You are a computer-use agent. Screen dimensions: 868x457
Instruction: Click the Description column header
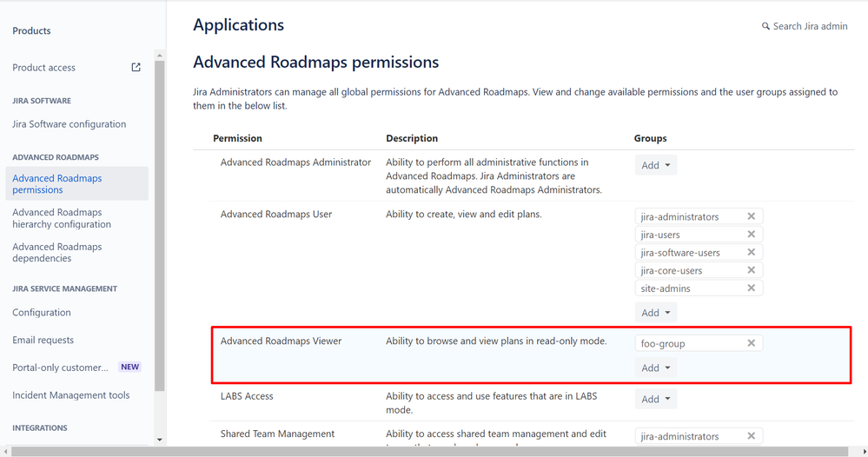[x=411, y=138]
